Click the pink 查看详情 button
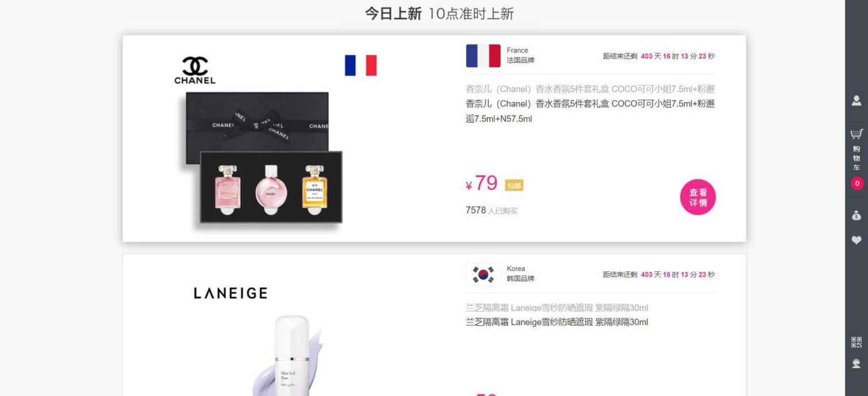Screen dimensions: 868x396 [698, 197]
